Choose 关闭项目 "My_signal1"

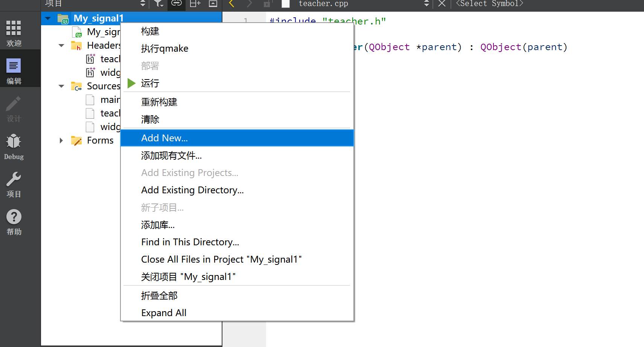237,277
